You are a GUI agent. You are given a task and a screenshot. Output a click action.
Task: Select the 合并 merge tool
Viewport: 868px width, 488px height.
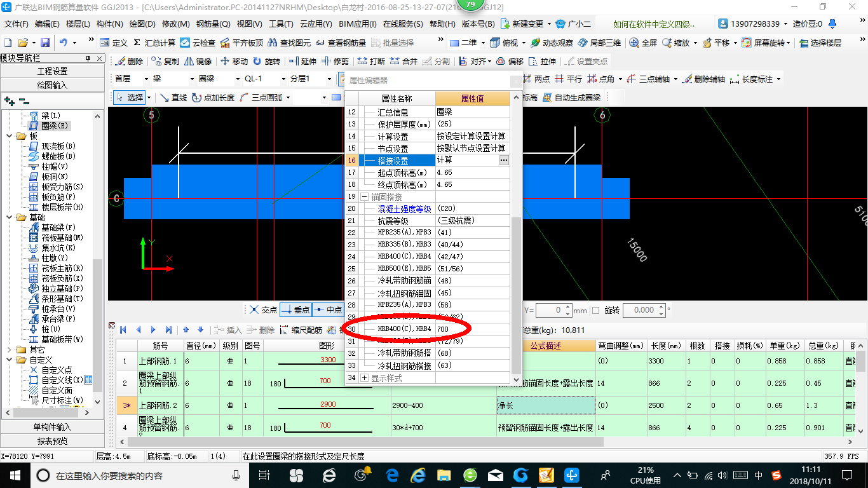[404, 62]
